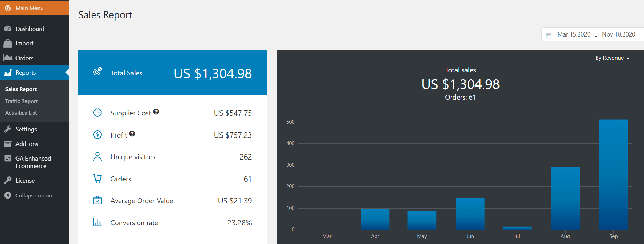Click the Average Order Value checkmark icon
Viewport: 644px width, 244px height.
coord(98,200)
